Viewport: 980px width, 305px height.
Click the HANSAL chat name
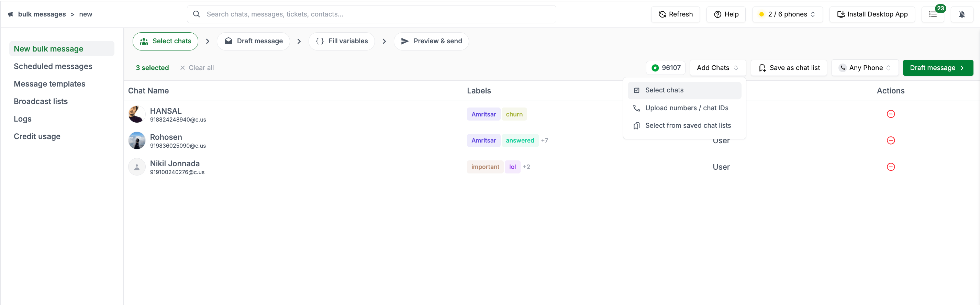(166, 111)
